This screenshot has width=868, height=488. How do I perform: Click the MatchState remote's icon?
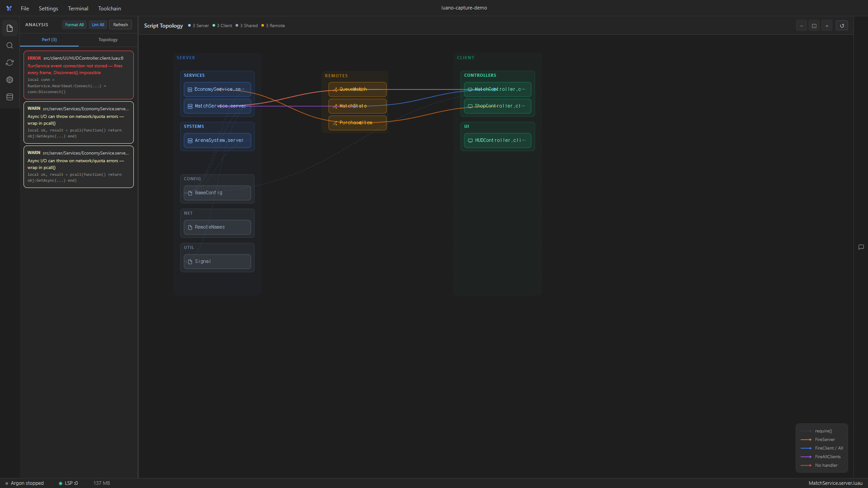pyautogui.click(x=335, y=106)
